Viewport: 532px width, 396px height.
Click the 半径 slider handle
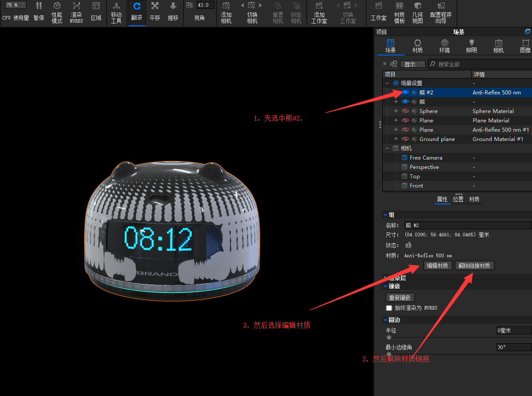(389, 337)
